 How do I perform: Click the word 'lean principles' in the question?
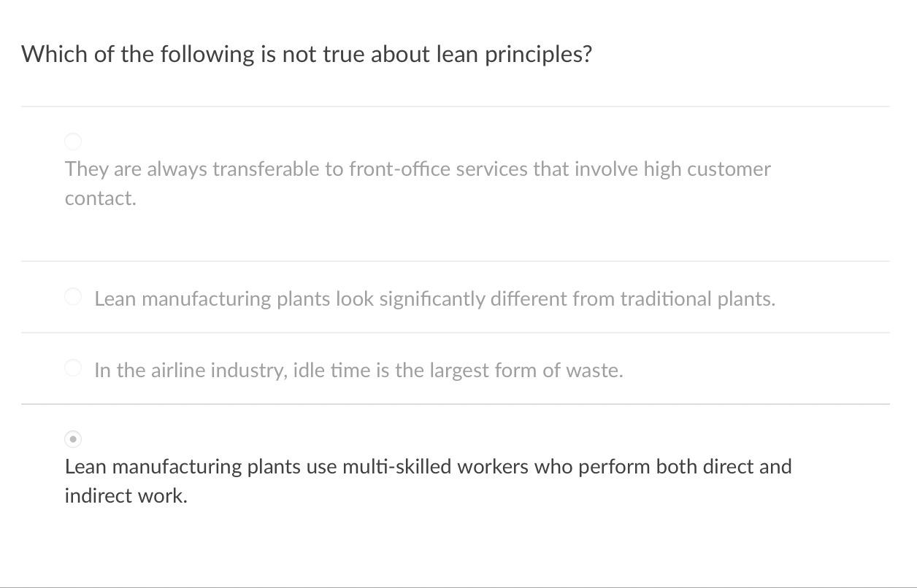[515, 53]
